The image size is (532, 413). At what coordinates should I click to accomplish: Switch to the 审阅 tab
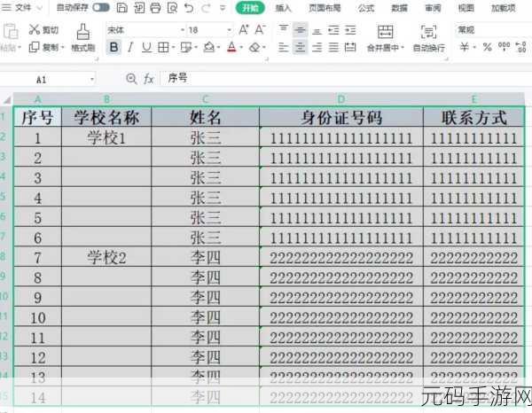433,8
